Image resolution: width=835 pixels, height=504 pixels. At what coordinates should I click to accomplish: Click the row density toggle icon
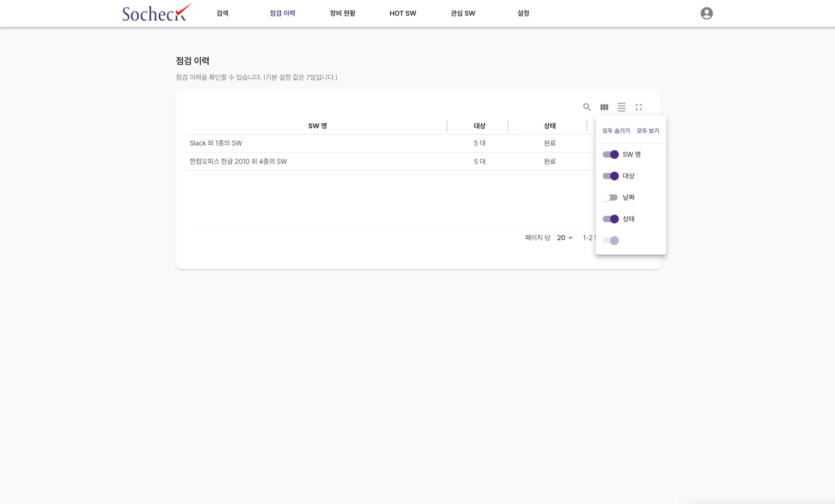(621, 107)
